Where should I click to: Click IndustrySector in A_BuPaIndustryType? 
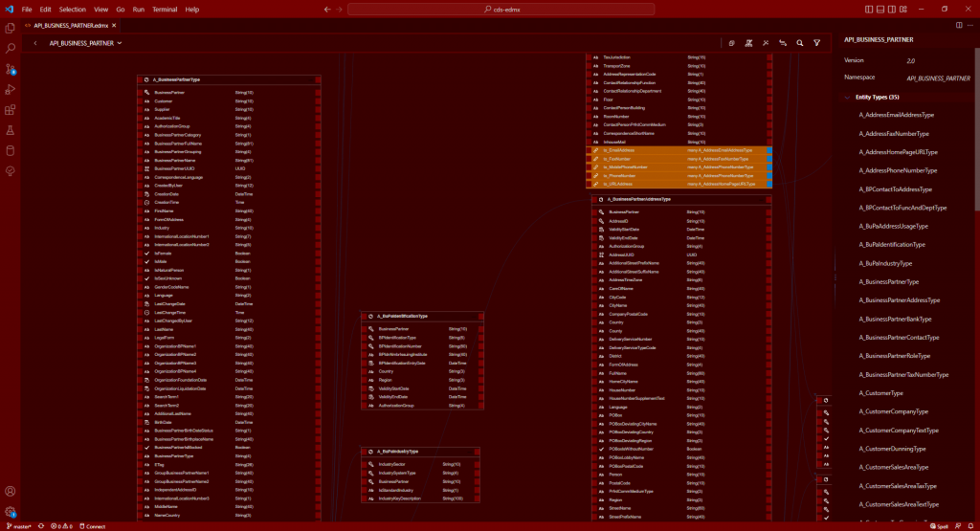coord(420,465)
